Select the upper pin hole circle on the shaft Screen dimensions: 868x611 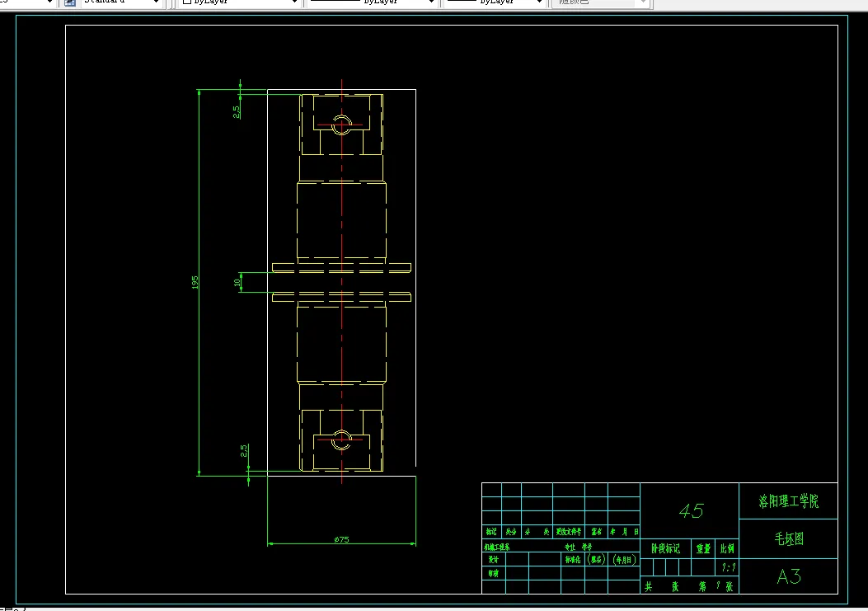(341, 125)
